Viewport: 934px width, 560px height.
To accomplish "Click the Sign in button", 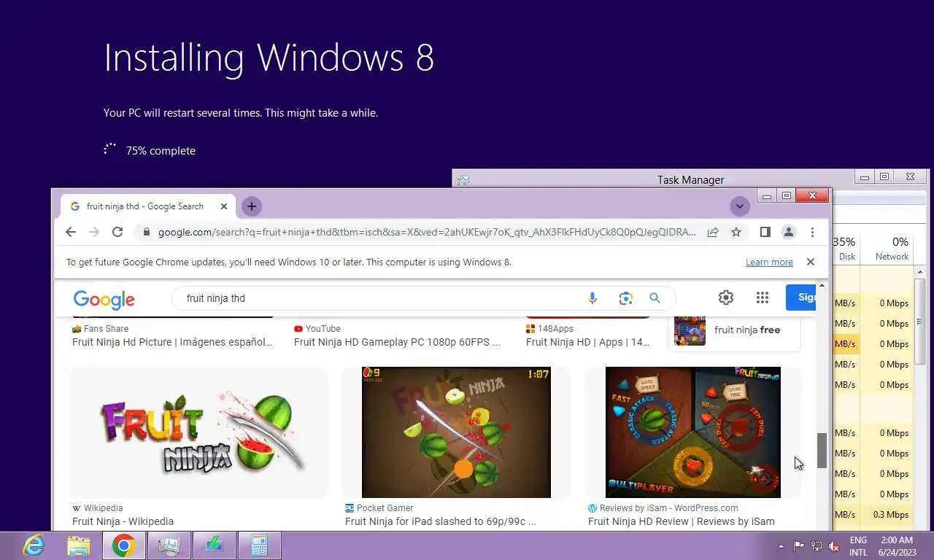I will click(801, 297).
